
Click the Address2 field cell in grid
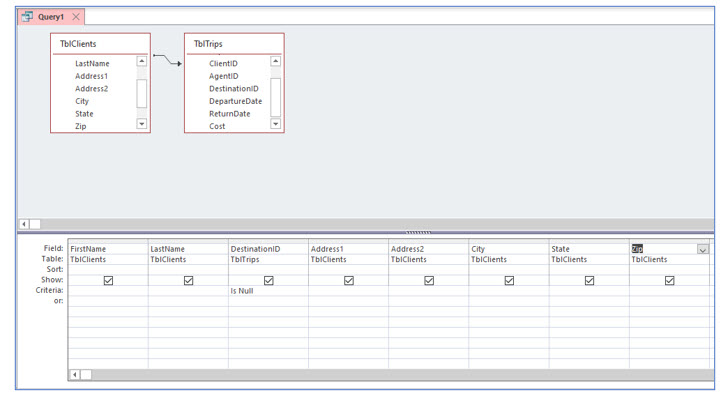click(x=429, y=249)
